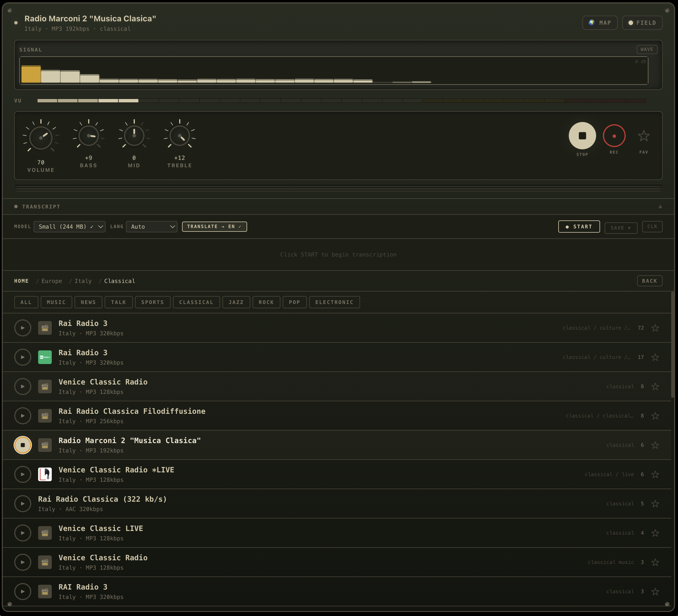Click the BACK button above the station list
This screenshot has height=616, width=678.
click(x=649, y=281)
